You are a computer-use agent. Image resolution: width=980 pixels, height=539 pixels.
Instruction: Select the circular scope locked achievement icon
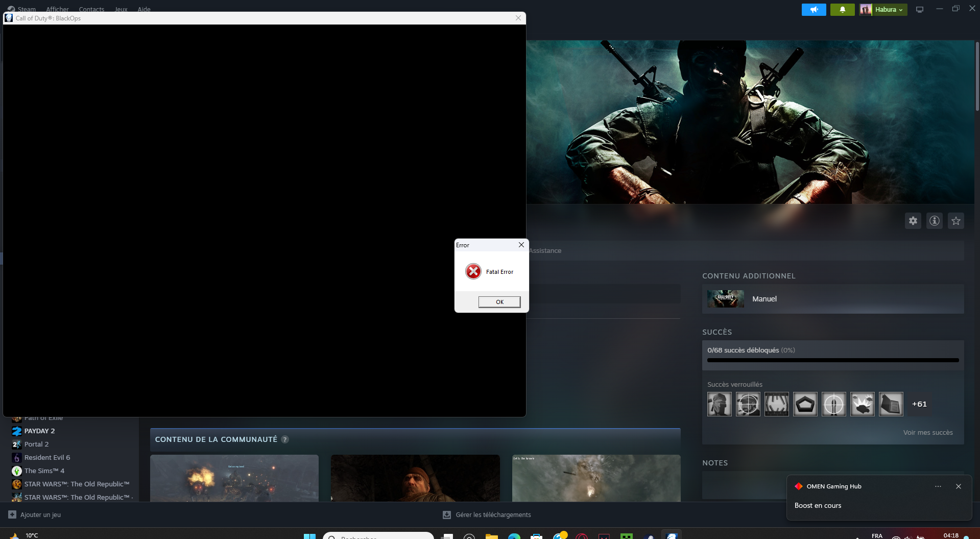pyautogui.click(x=834, y=404)
